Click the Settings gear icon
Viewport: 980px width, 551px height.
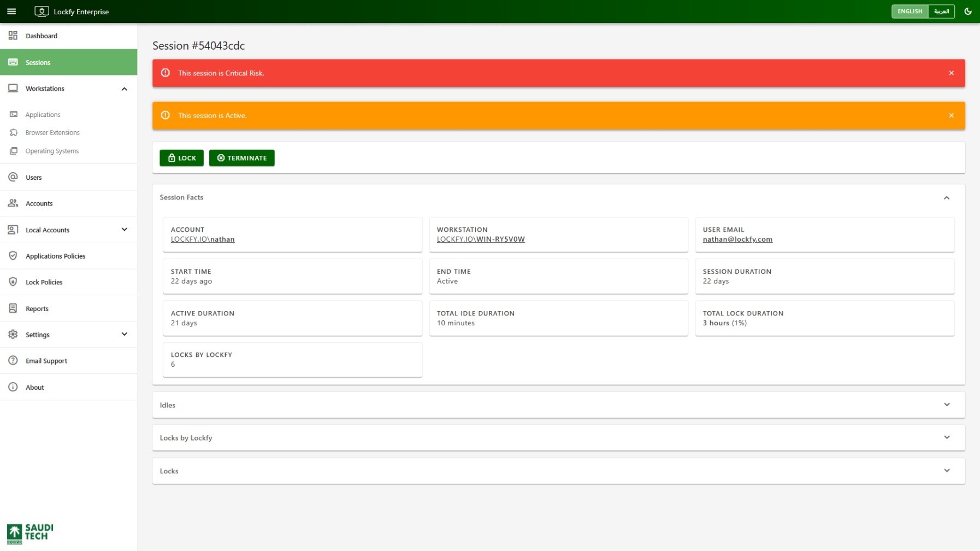click(13, 335)
